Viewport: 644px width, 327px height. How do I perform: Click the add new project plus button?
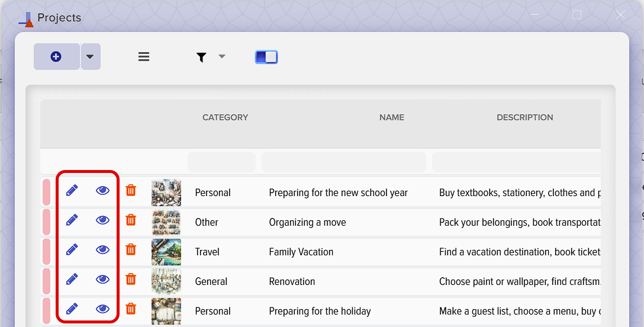click(56, 57)
